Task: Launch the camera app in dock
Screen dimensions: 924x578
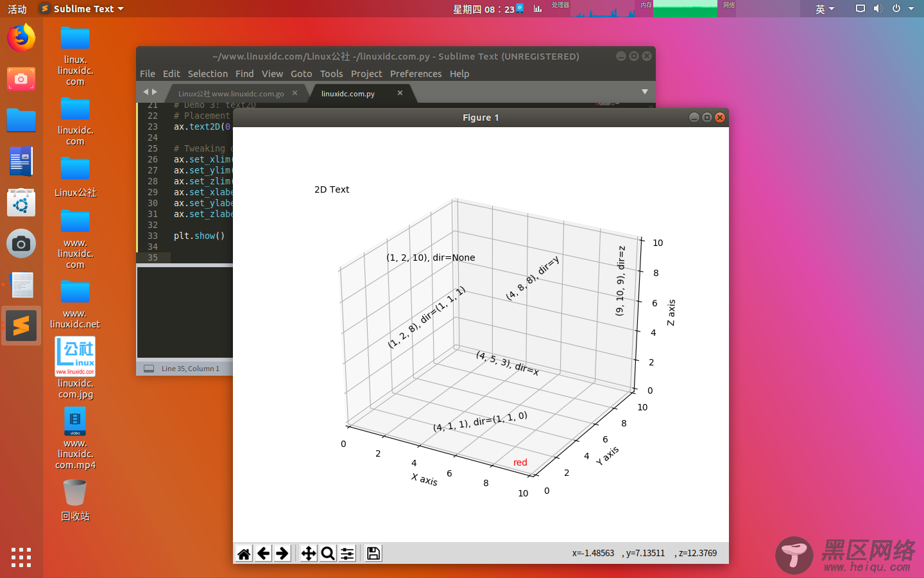Action: point(21,243)
